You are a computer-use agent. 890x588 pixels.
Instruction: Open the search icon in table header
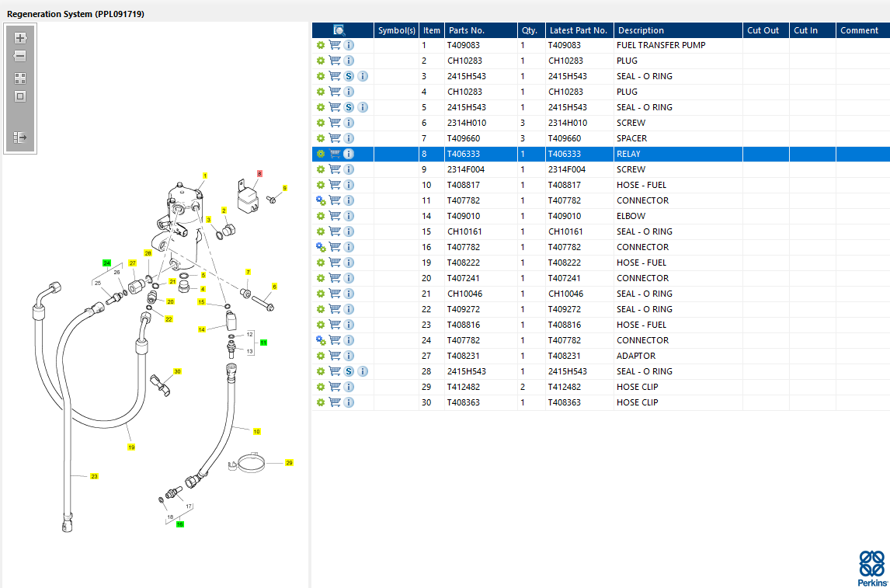coord(339,30)
